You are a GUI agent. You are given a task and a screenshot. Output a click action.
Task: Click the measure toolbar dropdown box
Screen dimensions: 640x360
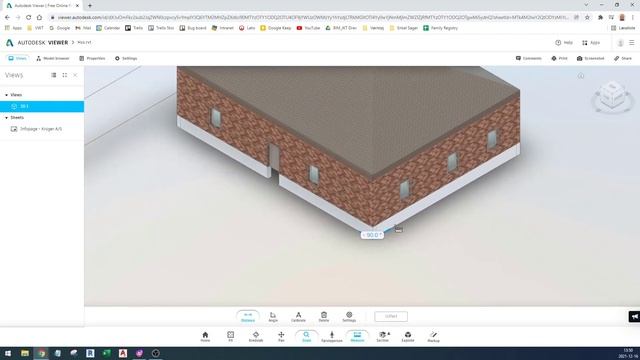click(391, 316)
